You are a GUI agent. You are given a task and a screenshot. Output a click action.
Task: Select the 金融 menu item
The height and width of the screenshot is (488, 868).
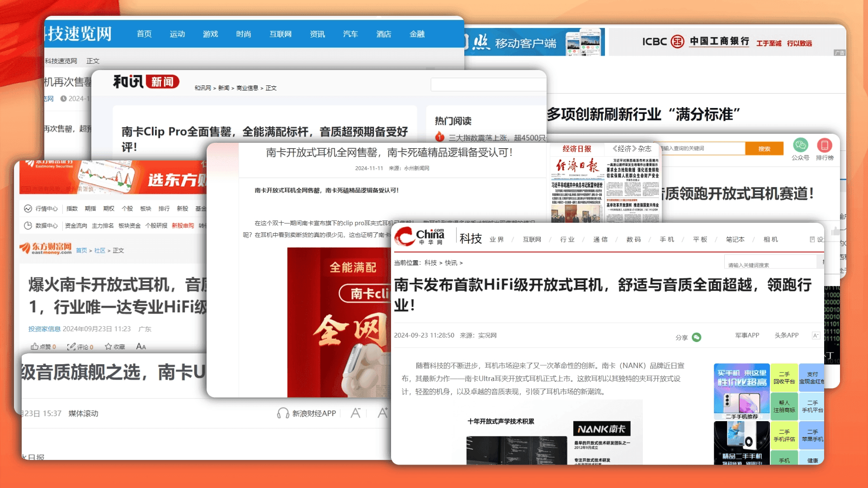417,34
